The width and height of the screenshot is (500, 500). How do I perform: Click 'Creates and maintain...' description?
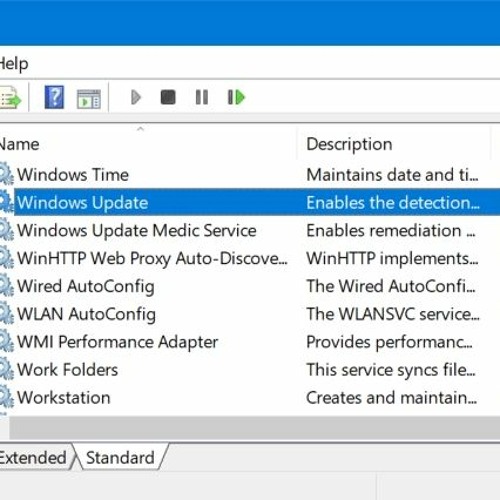click(x=391, y=398)
